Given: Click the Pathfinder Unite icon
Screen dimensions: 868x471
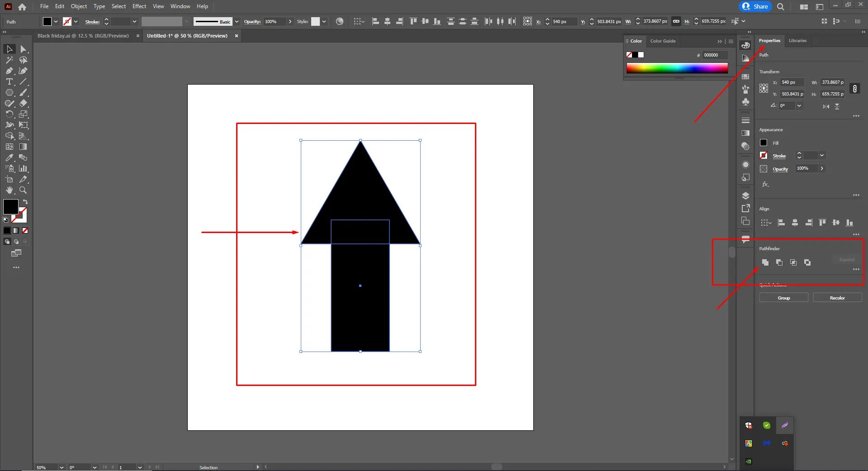Looking at the screenshot, I should point(765,262).
